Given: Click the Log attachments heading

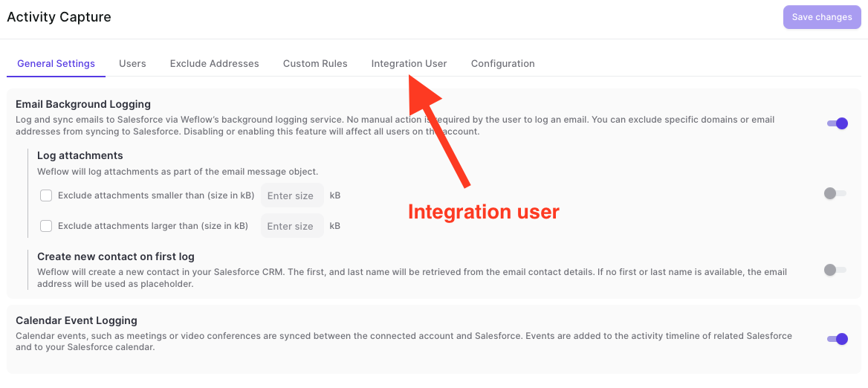Looking at the screenshot, I should click(80, 155).
